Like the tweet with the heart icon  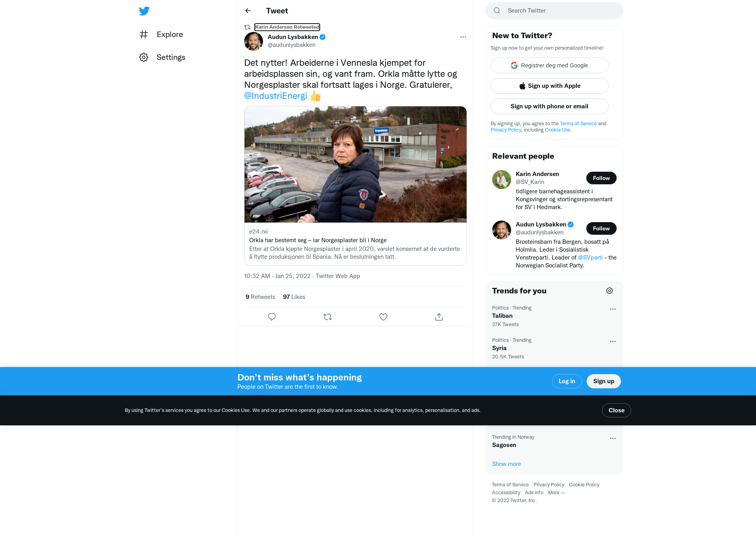[x=383, y=317]
